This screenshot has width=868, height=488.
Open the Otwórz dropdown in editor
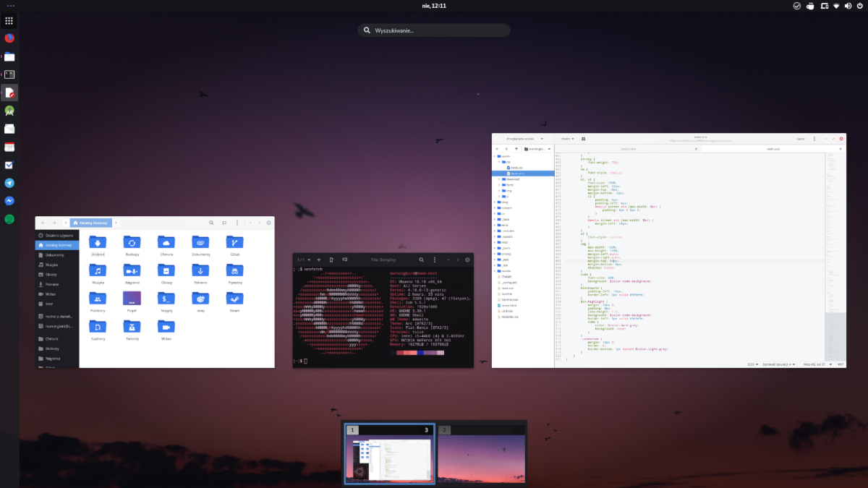coord(569,138)
